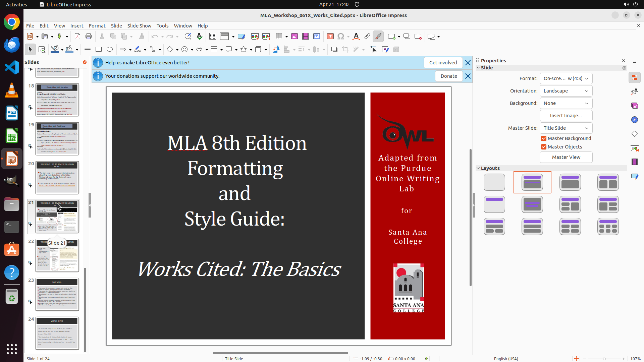This screenshot has width=644, height=362.
Task: Open the Slide Show menu
Action: pyautogui.click(x=139, y=26)
